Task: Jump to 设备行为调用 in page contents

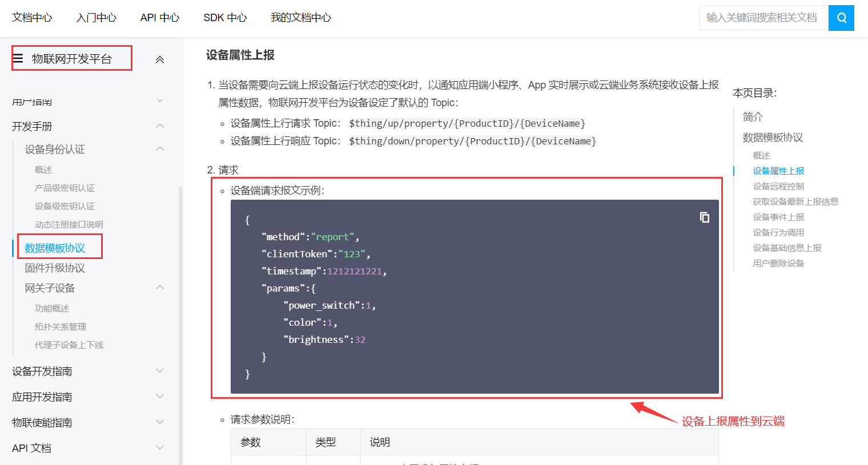Action: point(778,232)
